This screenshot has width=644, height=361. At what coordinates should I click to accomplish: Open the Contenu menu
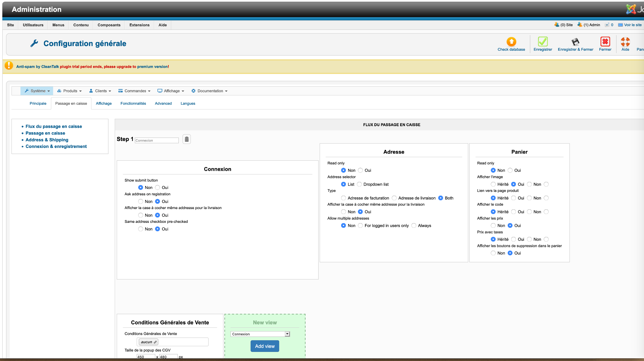pos(81,25)
